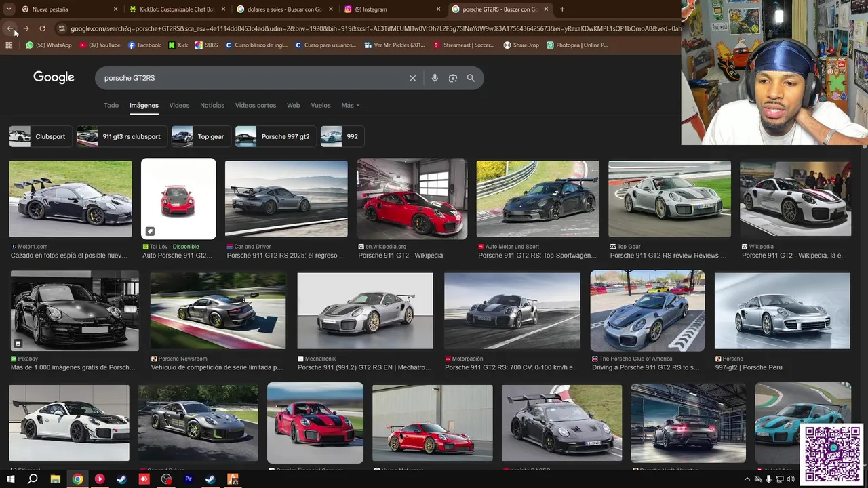Open Kick bookmark
868x488 pixels.
coord(178,45)
